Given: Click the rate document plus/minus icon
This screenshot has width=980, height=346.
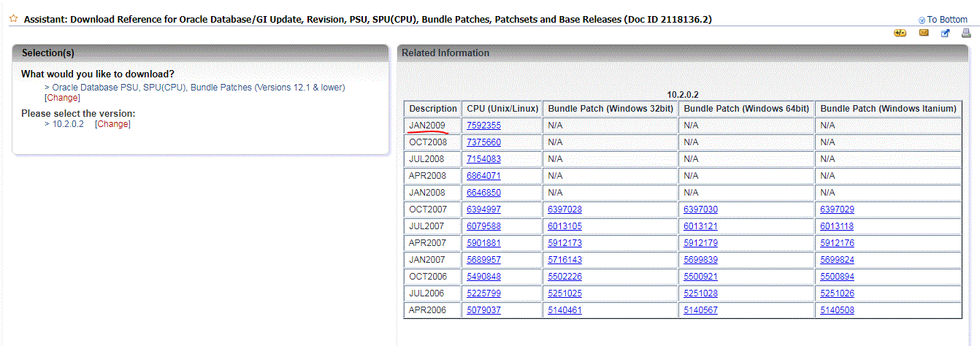Looking at the screenshot, I should click(900, 33).
